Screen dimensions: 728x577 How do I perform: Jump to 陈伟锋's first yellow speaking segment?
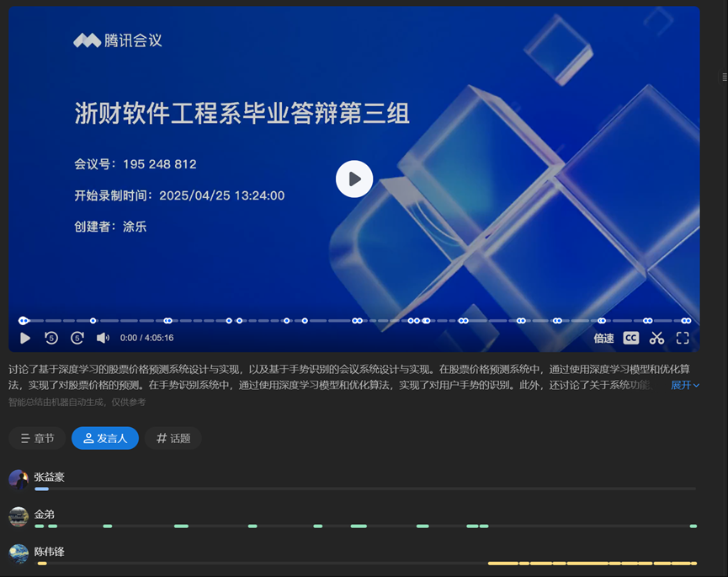pos(42,563)
